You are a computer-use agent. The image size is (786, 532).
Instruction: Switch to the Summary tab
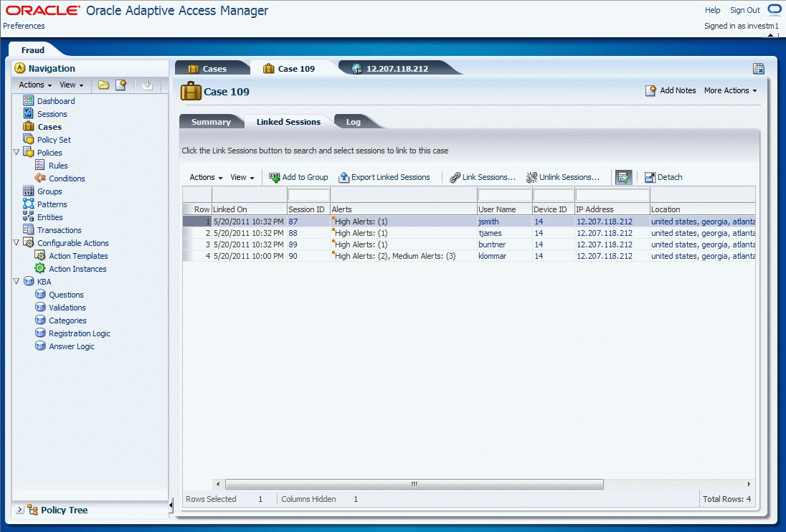(x=212, y=121)
